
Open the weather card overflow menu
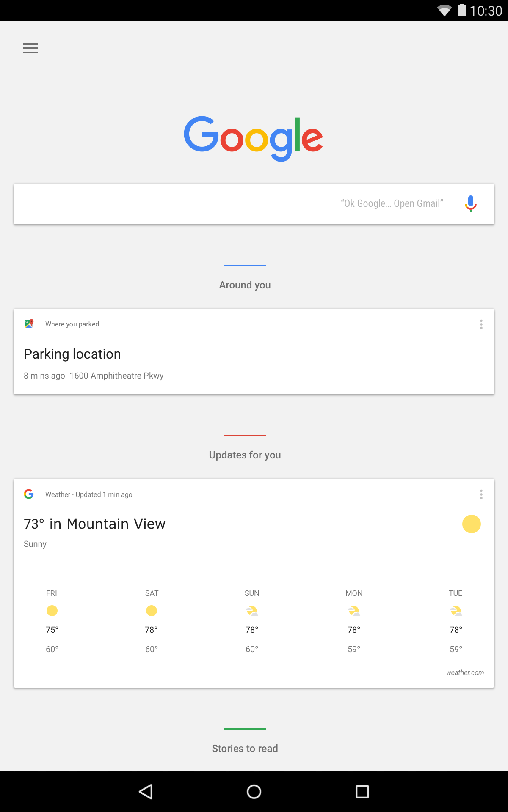[x=481, y=494]
